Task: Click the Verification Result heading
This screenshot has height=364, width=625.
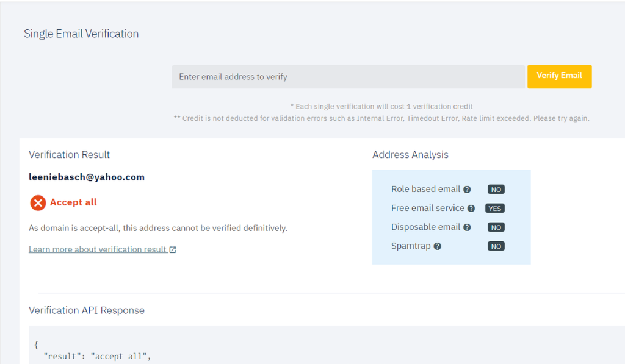Action: coord(70,154)
